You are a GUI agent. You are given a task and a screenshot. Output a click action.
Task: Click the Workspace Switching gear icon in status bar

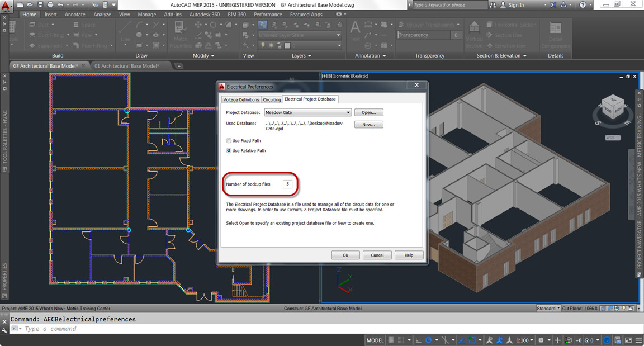(541, 340)
